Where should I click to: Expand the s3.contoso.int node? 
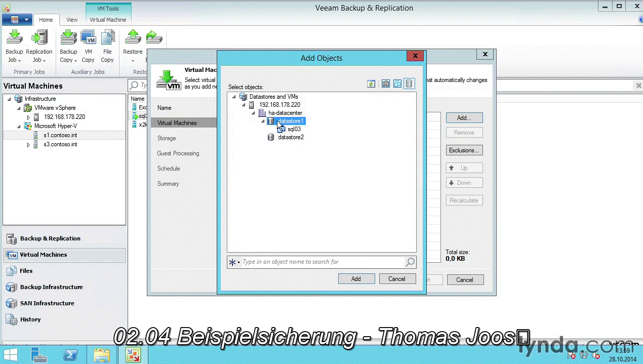coord(28,144)
